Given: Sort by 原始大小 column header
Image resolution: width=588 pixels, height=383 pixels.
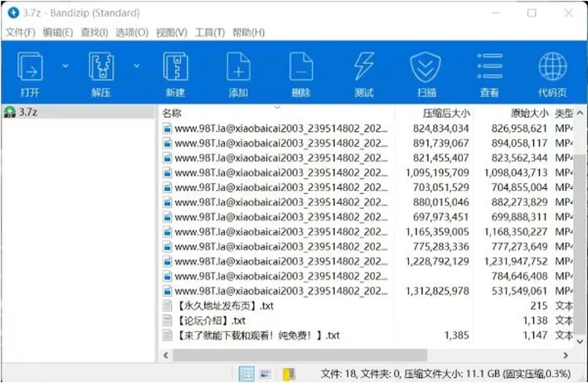Looking at the screenshot, I should 529,113.
